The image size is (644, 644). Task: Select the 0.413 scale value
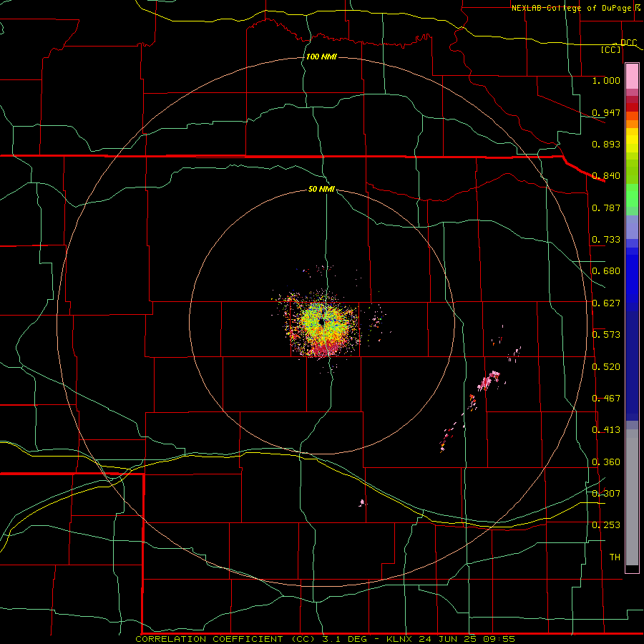point(606,430)
